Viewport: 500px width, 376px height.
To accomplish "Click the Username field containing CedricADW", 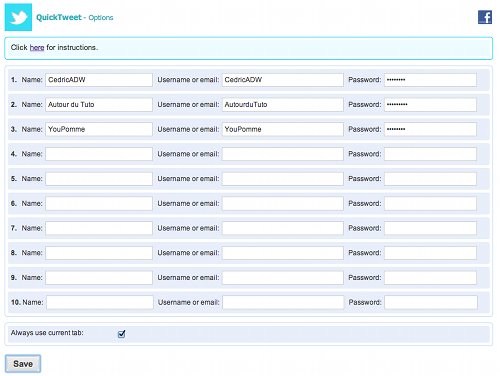I will pyautogui.click(x=283, y=80).
